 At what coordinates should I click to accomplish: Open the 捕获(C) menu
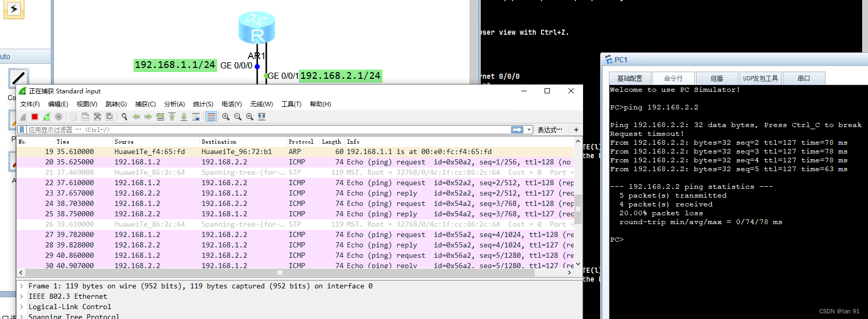pyautogui.click(x=146, y=104)
